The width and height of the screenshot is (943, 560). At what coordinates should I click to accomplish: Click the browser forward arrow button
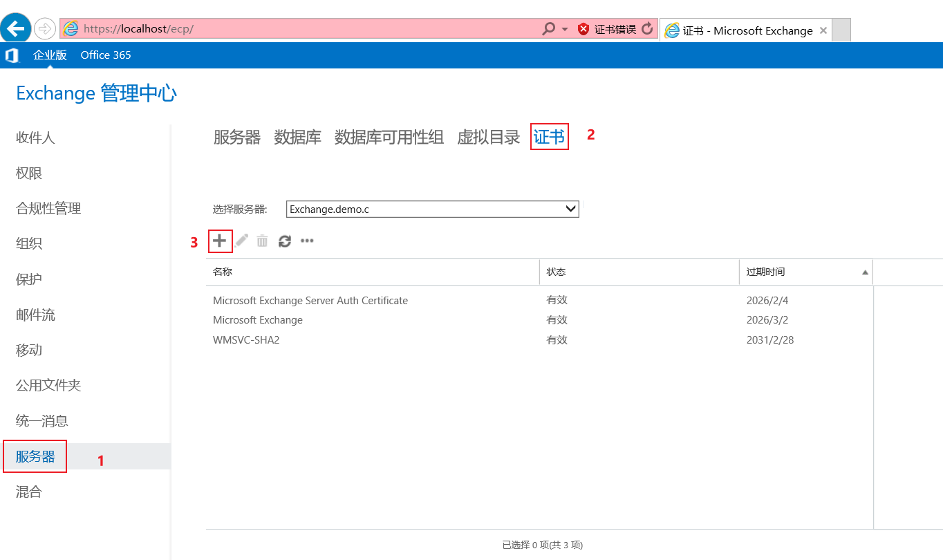[44, 28]
